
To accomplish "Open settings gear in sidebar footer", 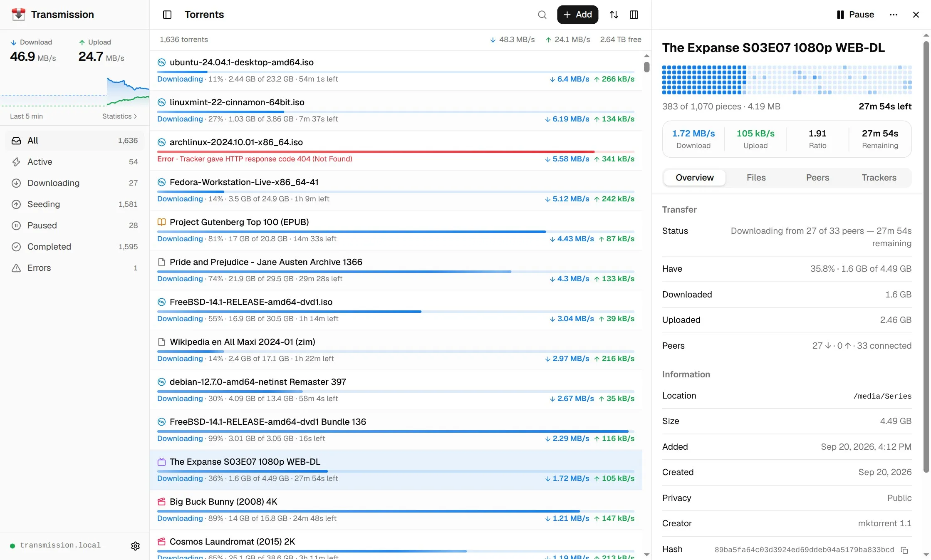I will tap(135, 546).
